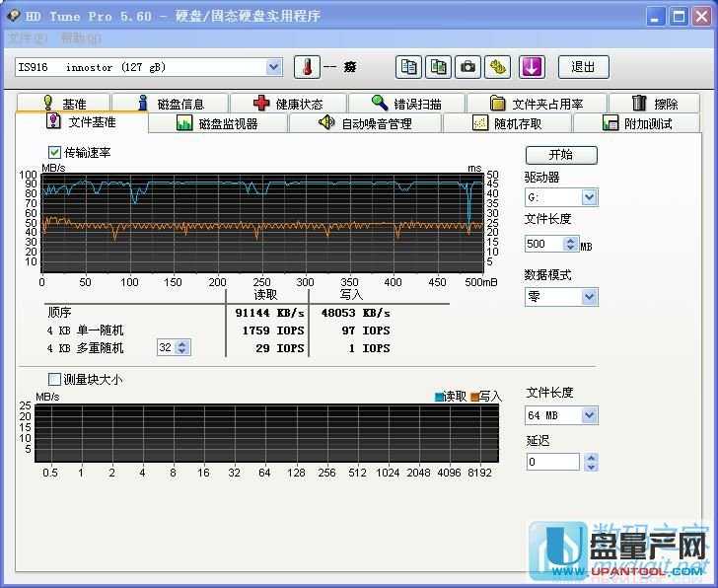Click the purple down-arrow save icon
The width and height of the screenshot is (718, 588).
coord(532,67)
